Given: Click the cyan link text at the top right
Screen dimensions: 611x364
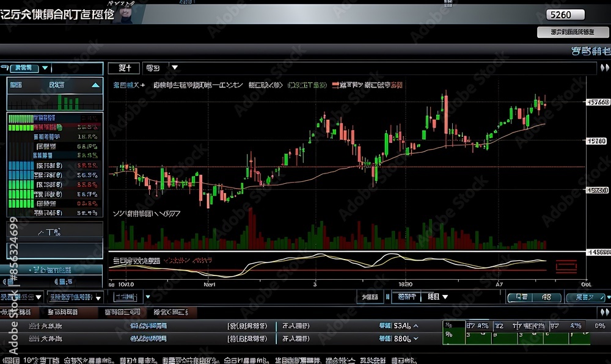Looking at the screenshot, I should [591, 51].
